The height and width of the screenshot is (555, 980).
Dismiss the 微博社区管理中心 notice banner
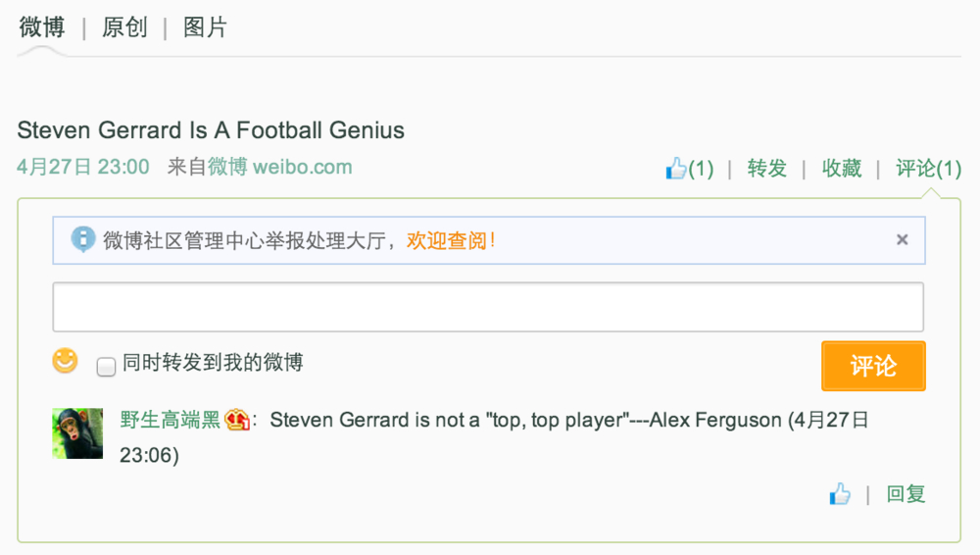(902, 239)
